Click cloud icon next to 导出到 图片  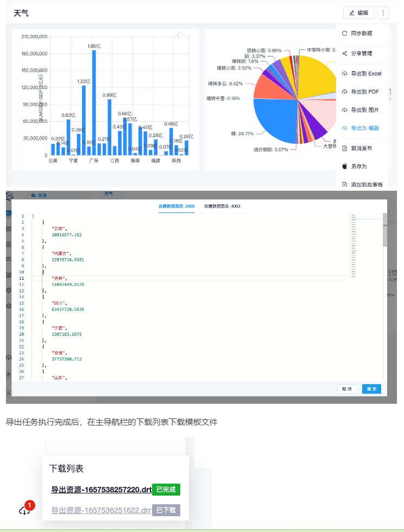pos(345,110)
